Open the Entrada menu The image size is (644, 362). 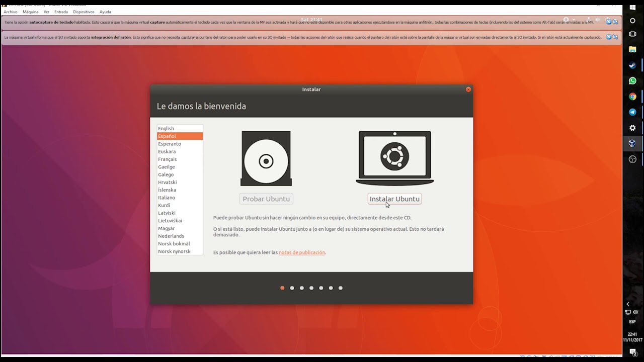click(61, 12)
